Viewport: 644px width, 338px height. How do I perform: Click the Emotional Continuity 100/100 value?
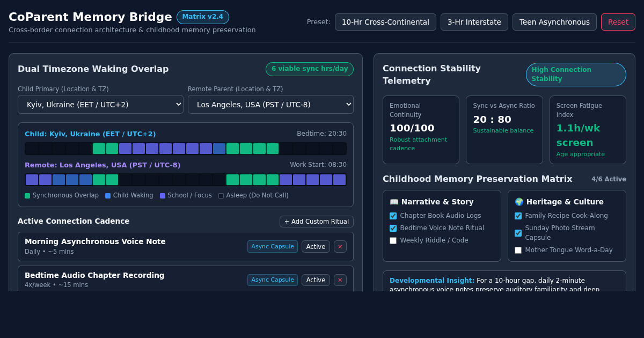(412, 128)
